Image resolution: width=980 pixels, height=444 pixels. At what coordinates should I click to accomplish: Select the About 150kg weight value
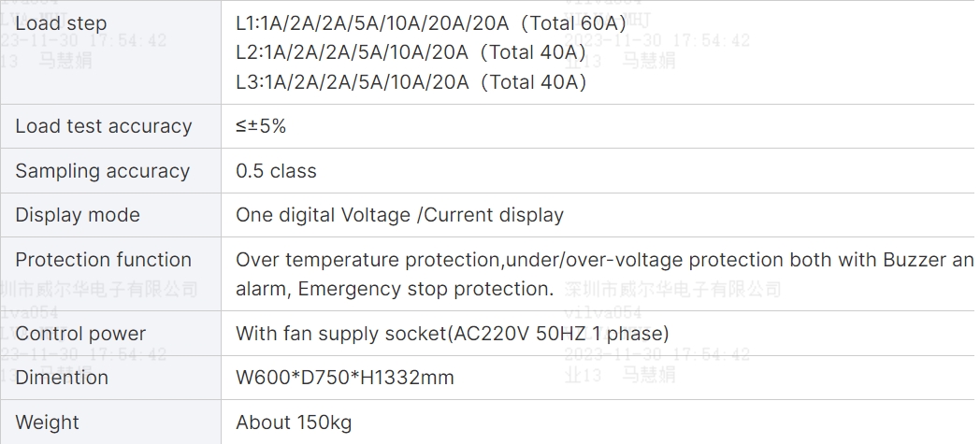tap(294, 423)
